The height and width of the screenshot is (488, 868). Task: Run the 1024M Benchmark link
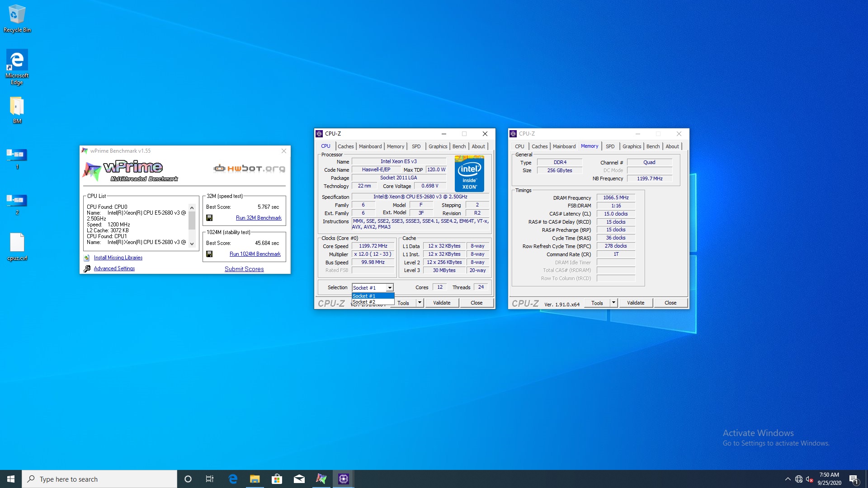click(255, 254)
